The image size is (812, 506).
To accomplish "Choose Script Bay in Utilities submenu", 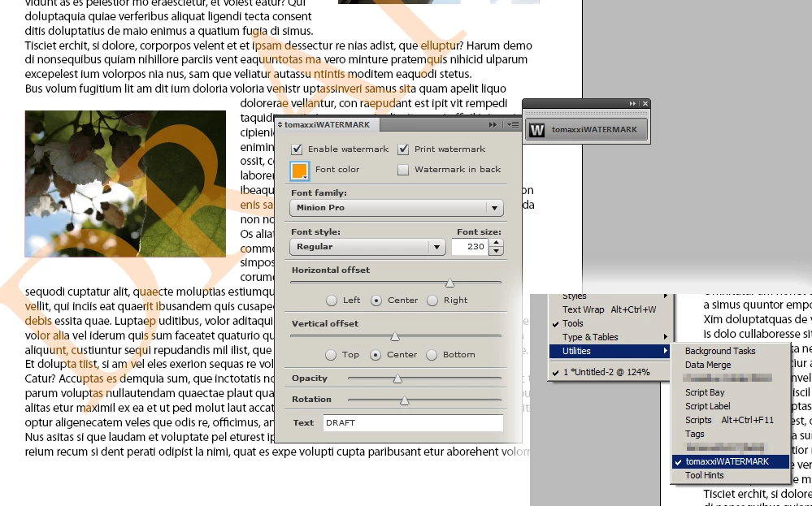I will point(731,392).
